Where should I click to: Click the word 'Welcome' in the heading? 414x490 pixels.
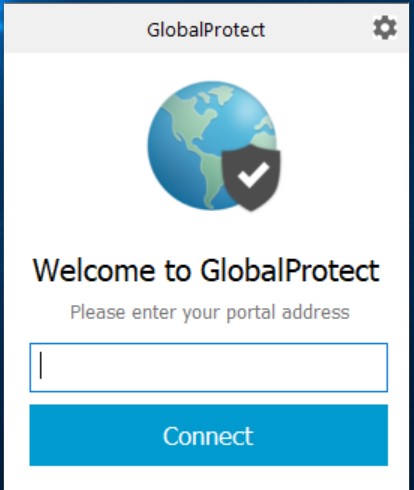[94, 271]
